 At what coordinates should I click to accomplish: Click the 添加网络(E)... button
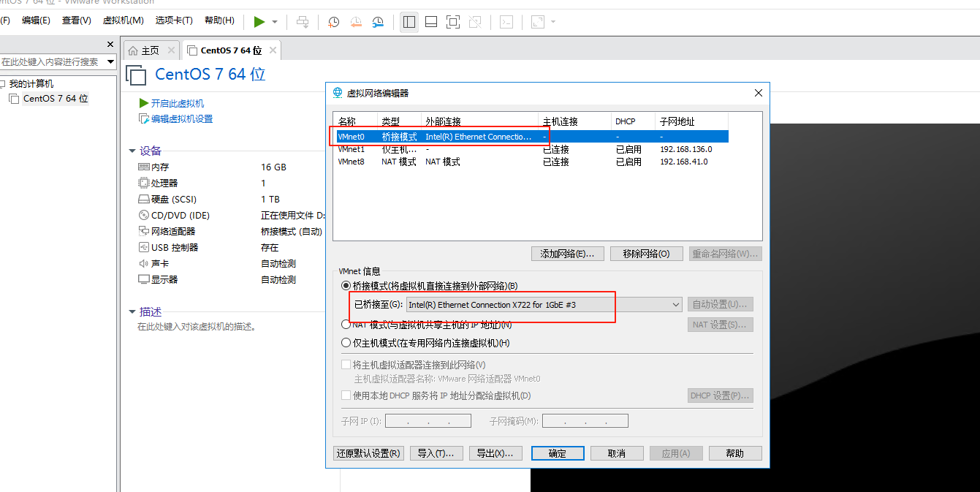(568, 254)
